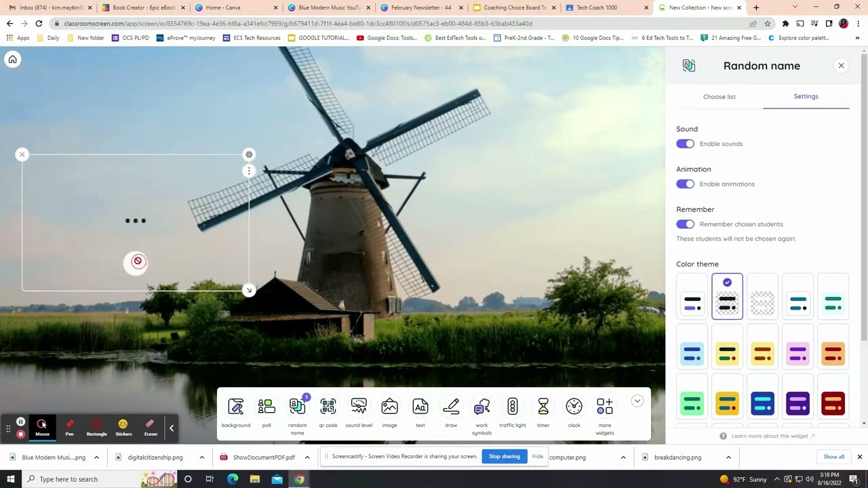The height and width of the screenshot is (488, 868).
Task: Collapse the Screencastify toolbar arrow
Action: [172, 428]
